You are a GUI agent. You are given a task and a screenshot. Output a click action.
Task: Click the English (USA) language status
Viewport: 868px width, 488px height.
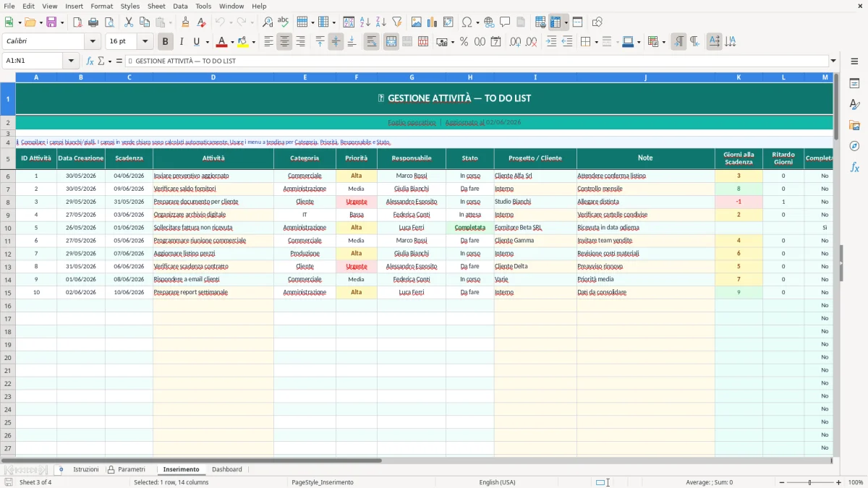click(x=497, y=482)
